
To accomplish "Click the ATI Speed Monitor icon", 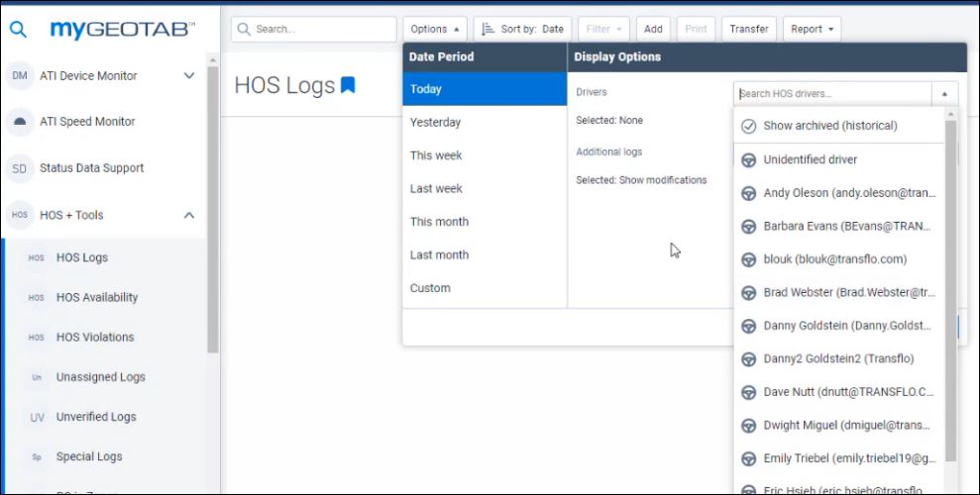I will click(x=20, y=122).
